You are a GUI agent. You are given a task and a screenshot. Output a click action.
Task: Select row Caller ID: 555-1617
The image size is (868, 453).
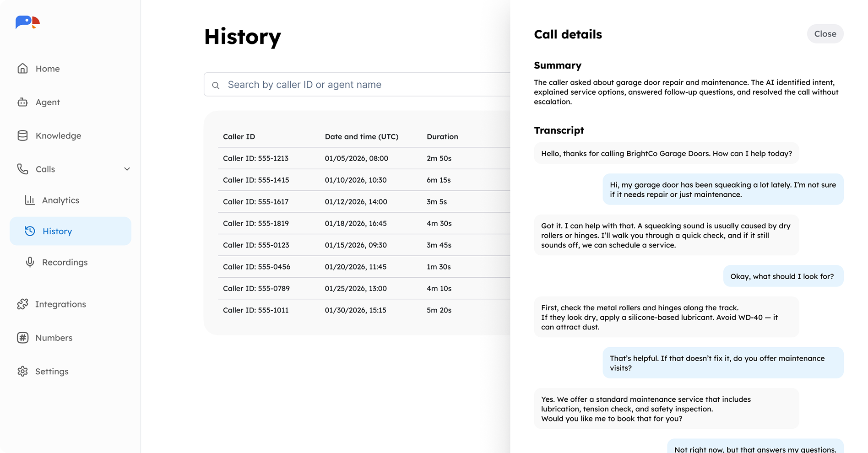point(364,201)
